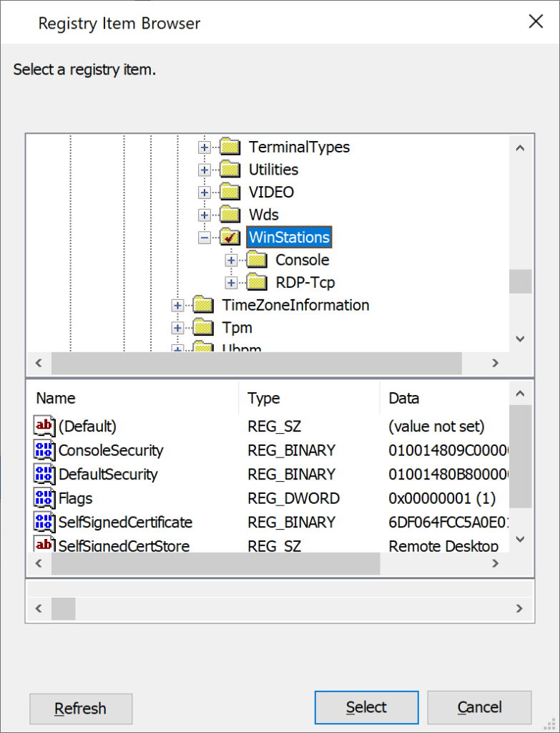This screenshot has width=560, height=733.
Task: Click the Flags DWORD value icon
Action: point(44,498)
